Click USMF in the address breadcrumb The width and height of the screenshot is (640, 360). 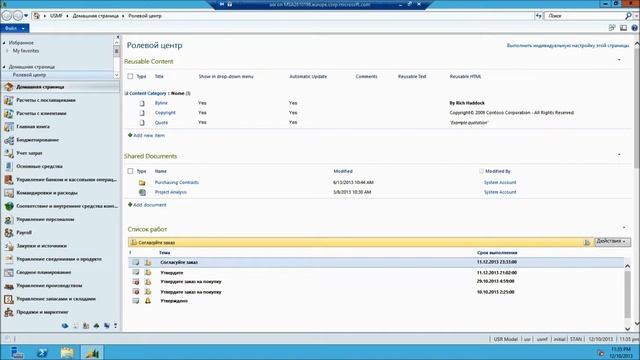56,16
